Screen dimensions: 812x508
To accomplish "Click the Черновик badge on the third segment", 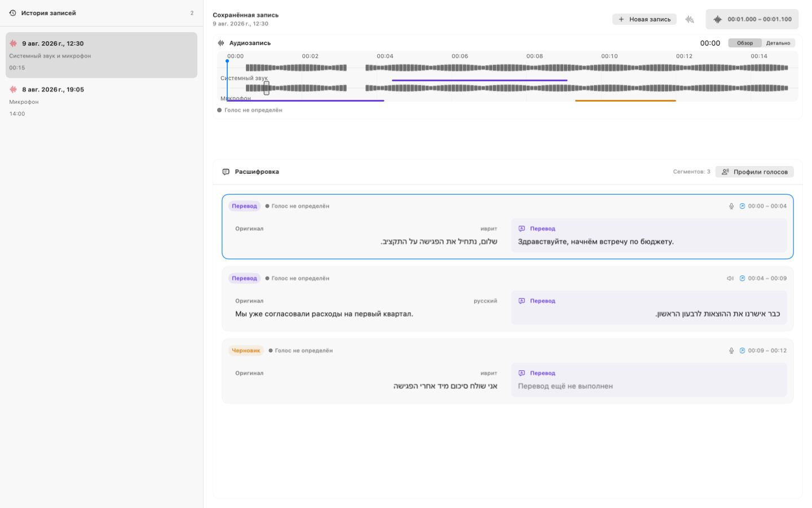I will 246,351.
